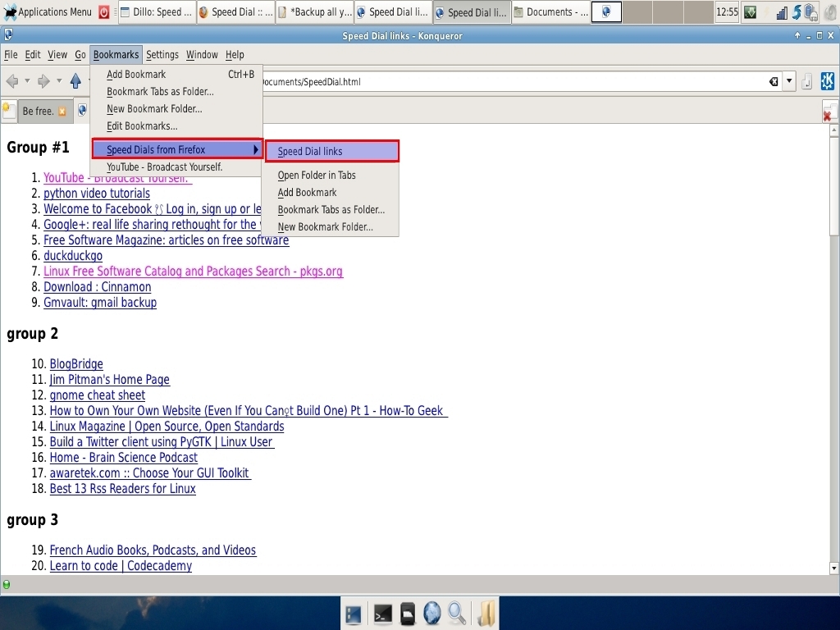840x630 pixels.
Task: Clear the location bar with the erase icon
Action: 774,81
